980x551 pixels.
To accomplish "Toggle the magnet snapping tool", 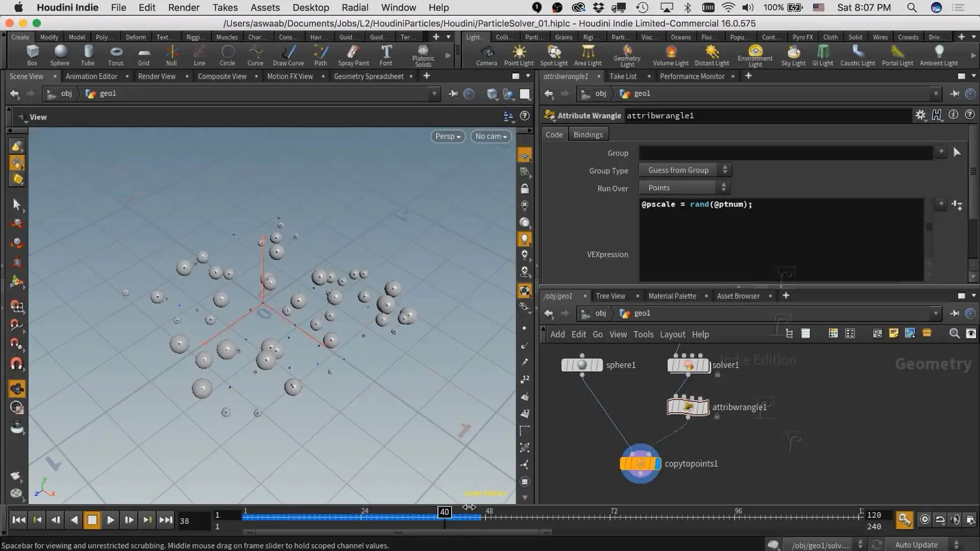I will 17,364.
